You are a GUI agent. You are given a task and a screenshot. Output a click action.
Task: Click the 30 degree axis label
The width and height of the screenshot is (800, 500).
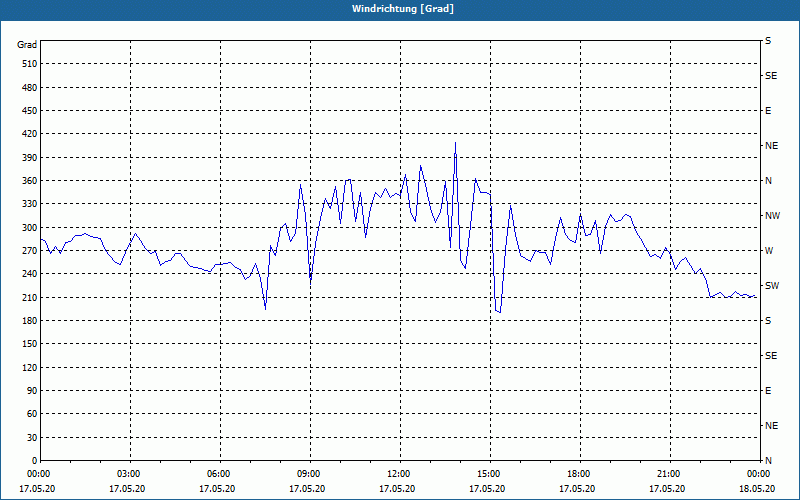(x=32, y=437)
